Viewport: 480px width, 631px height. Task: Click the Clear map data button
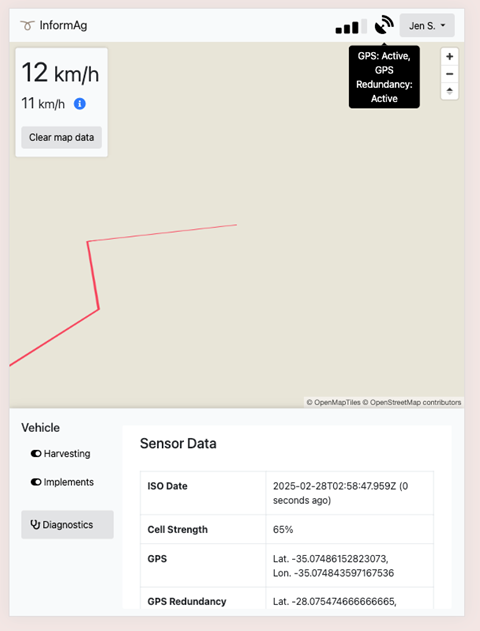pyautogui.click(x=61, y=137)
